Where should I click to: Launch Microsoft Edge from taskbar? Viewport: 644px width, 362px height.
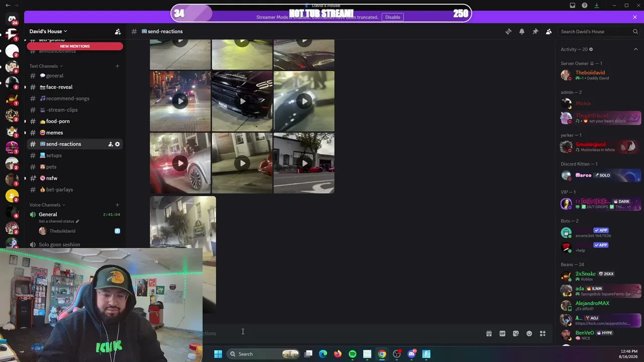[x=323, y=354]
